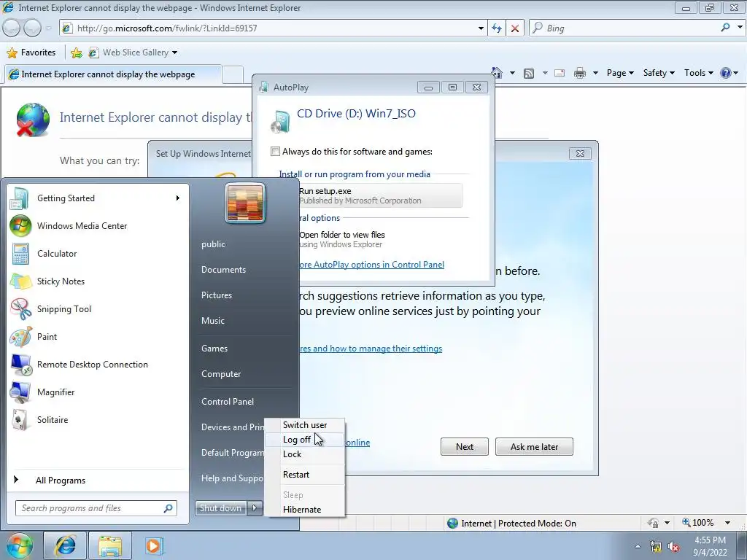Click the Windows Start orb

coord(20,545)
